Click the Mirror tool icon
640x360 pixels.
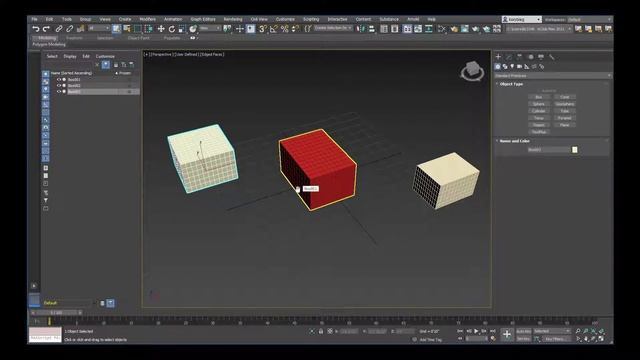361,29
